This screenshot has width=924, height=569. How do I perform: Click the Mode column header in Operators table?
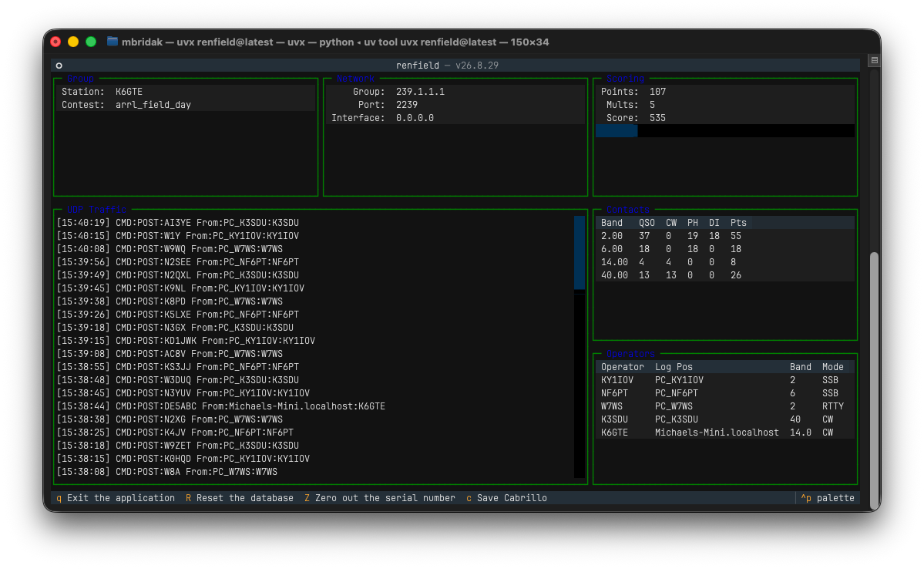coord(832,367)
